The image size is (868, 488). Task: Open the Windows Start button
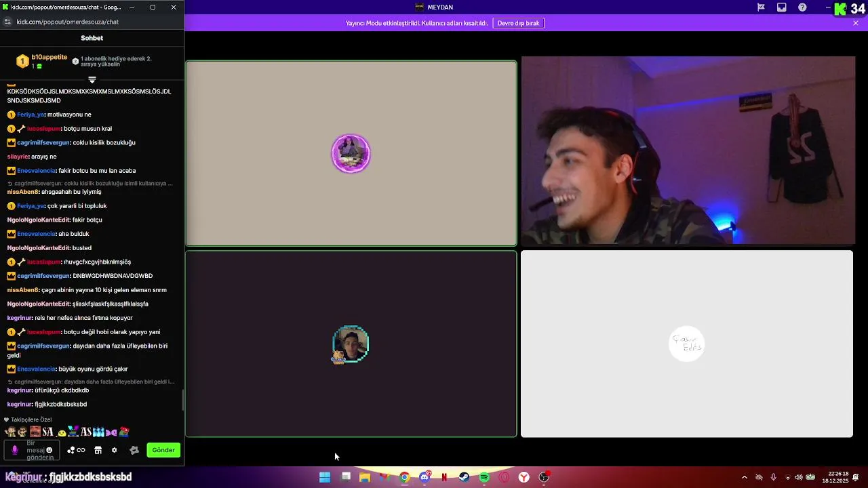(x=325, y=477)
